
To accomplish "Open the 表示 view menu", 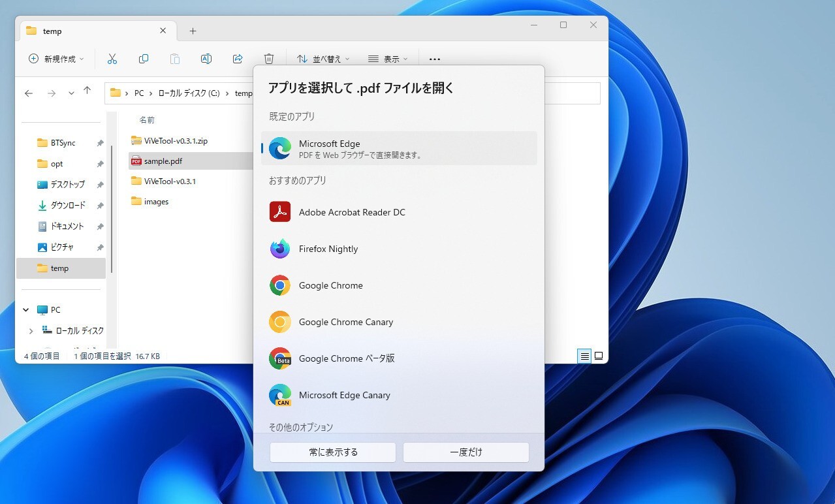I will (388, 59).
